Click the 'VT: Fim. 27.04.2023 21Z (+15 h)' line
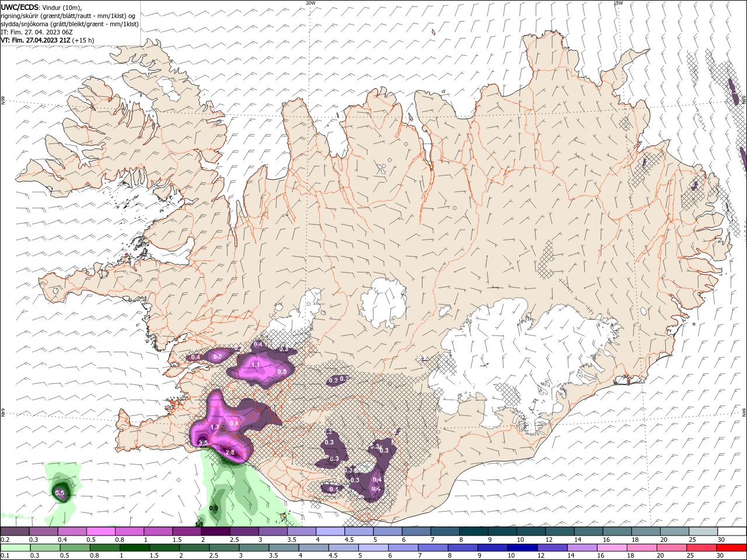Viewport: 747px width, 560px height. click(x=47, y=40)
